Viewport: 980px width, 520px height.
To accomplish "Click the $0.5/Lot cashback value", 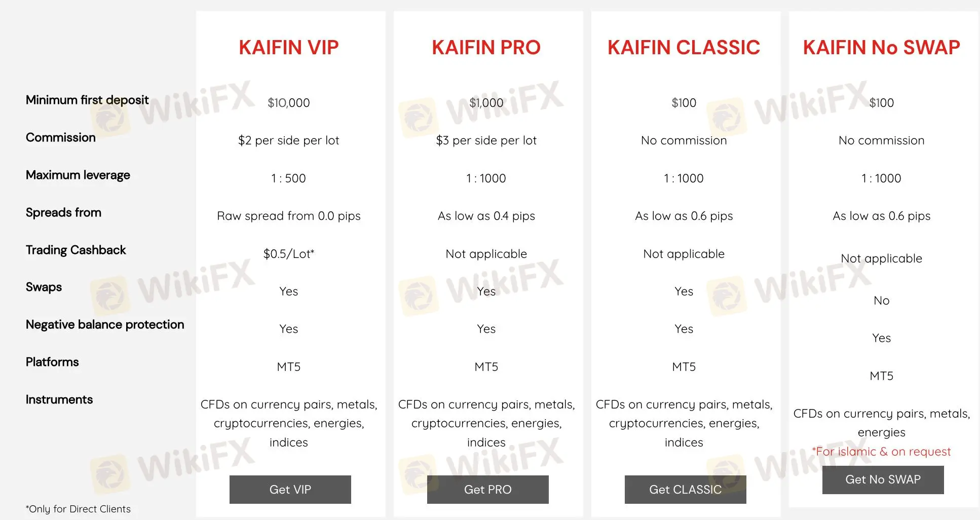I will click(x=288, y=254).
